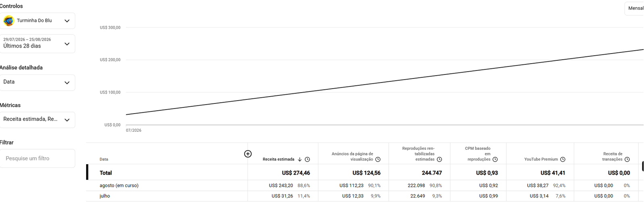Open the Mensal granularity selector
Viewport: 644px width, 221px height.
[635, 8]
